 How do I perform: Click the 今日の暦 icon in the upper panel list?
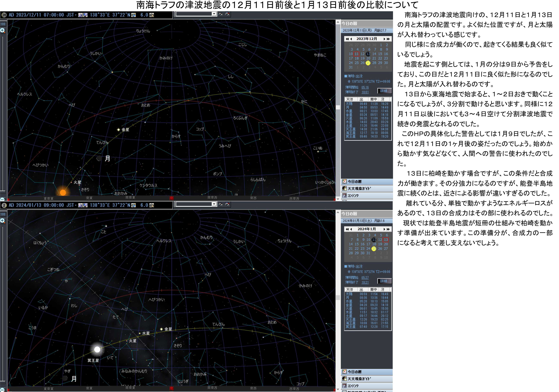pyautogui.click(x=344, y=181)
